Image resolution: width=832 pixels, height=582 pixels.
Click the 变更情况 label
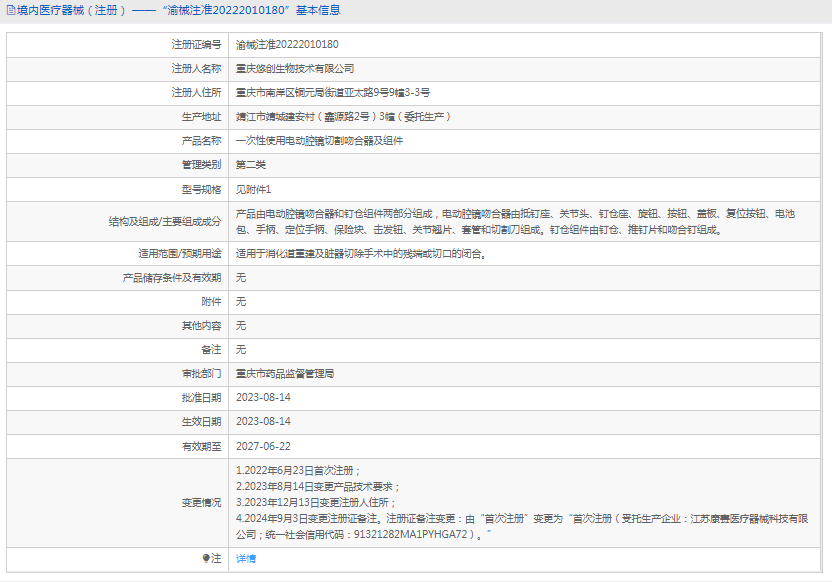[x=202, y=502]
